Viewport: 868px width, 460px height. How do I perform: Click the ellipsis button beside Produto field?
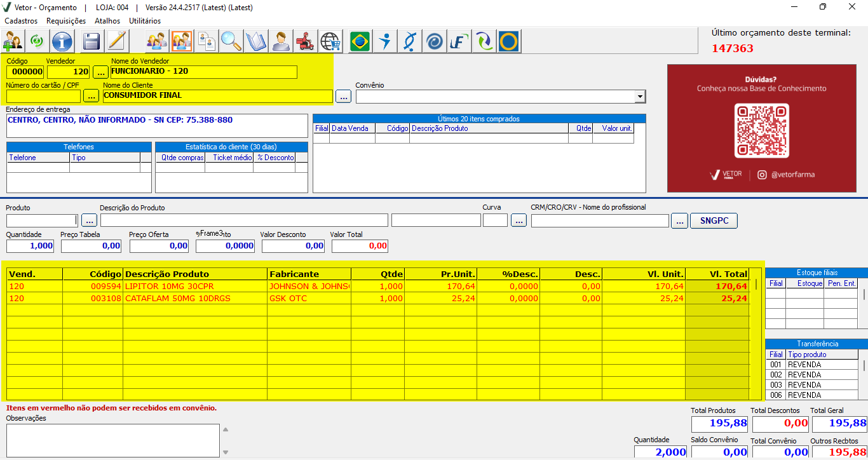tap(90, 220)
